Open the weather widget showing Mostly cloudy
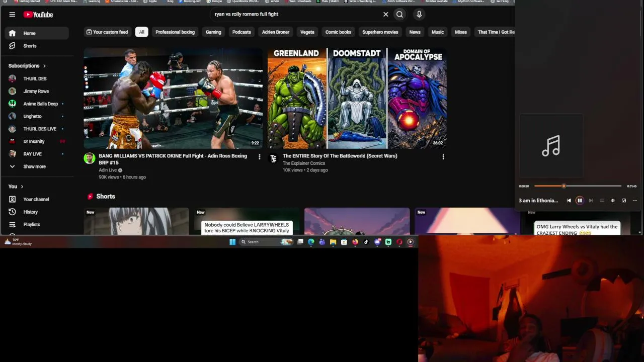This screenshot has height=362, width=644. (18, 242)
